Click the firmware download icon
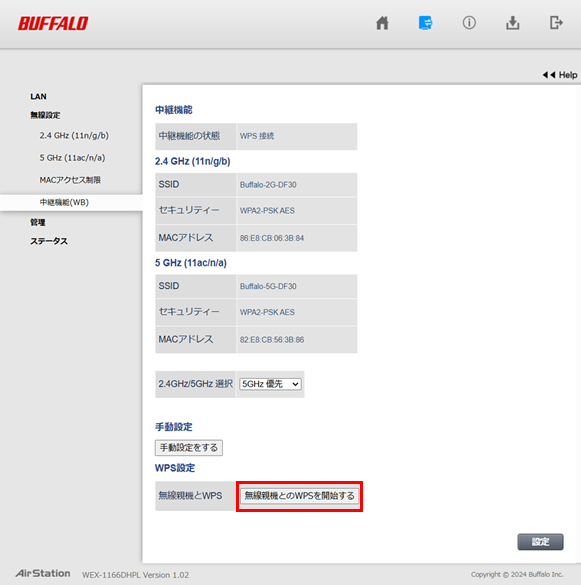 pyautogui.click(x=513, y=23)
